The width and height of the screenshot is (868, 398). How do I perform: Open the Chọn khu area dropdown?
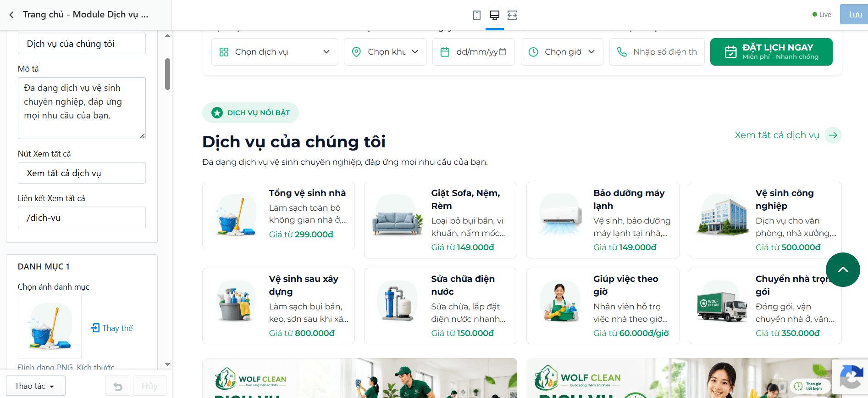coord(385,52)
